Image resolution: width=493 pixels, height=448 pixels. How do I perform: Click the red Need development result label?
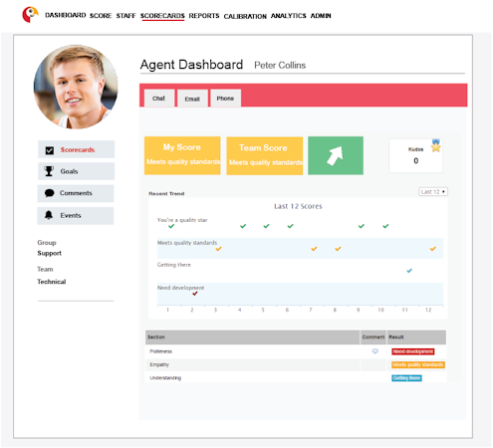[x=413, y=351]
